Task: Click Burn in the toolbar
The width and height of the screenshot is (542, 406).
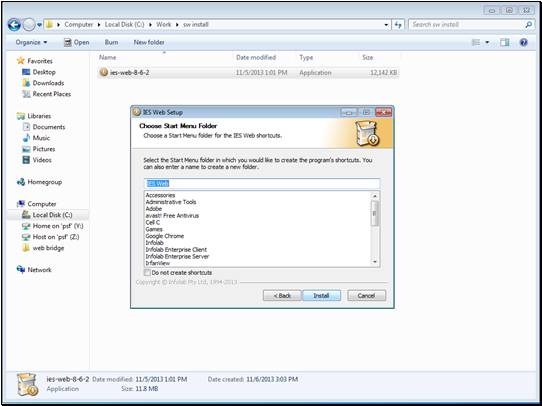Action: [x=111, y=42]
